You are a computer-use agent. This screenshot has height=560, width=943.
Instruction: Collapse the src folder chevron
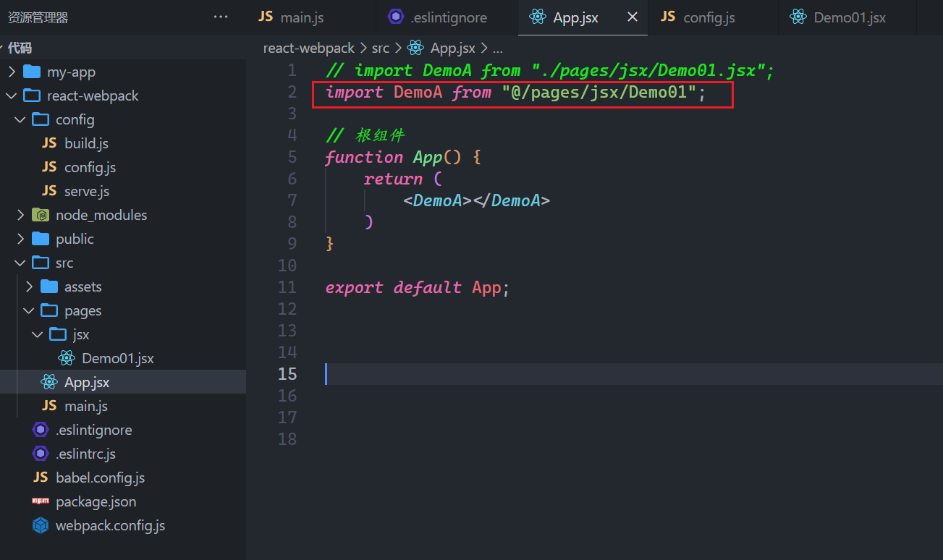20,263
